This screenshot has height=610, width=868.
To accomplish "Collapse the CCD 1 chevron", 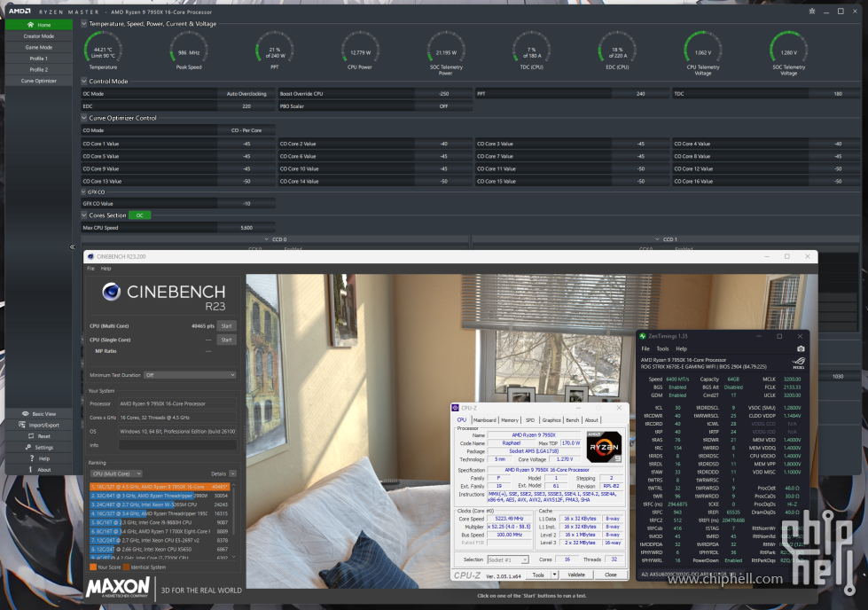I will [x=657, y=239].
